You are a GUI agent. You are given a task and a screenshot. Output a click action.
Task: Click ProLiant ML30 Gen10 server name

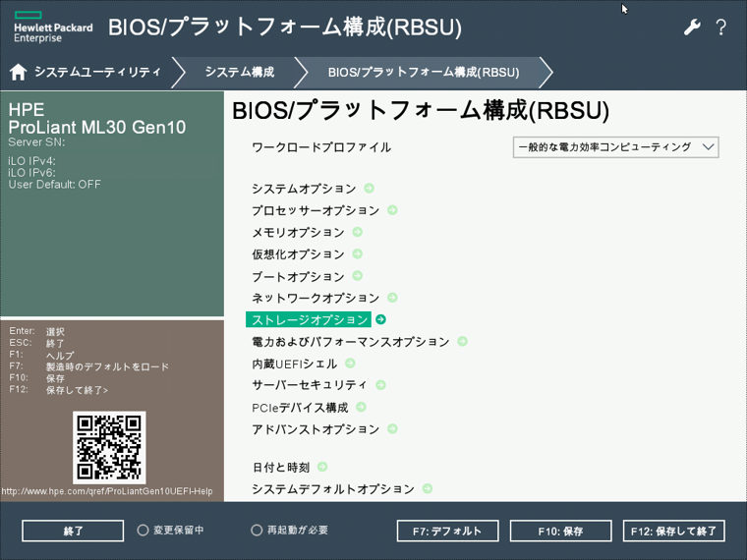[x=97, y=127]
